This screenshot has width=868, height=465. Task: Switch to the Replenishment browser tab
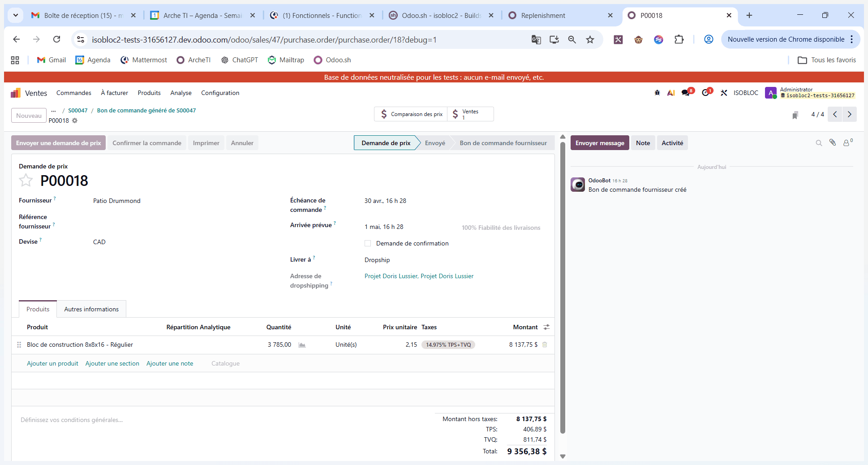click(x=560, y=15)
